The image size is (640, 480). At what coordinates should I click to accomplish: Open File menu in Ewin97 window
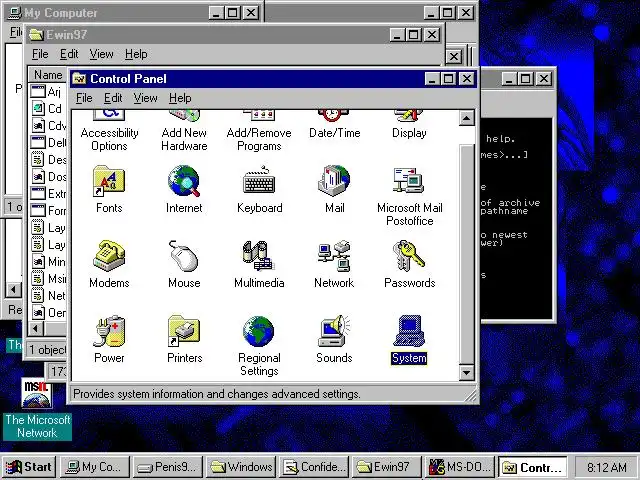pos(40,54)
